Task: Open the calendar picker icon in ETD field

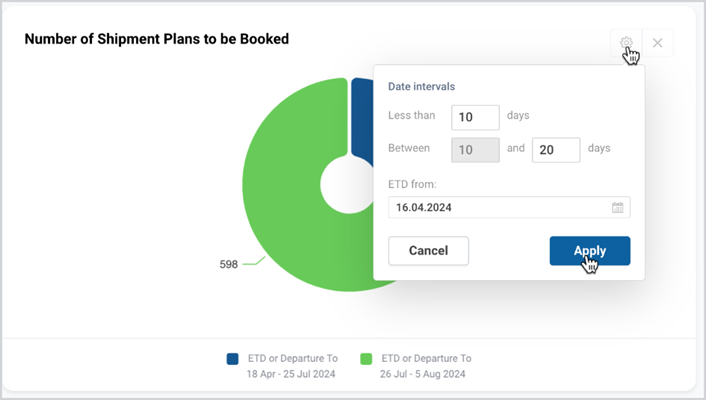Action: [617, 207]
